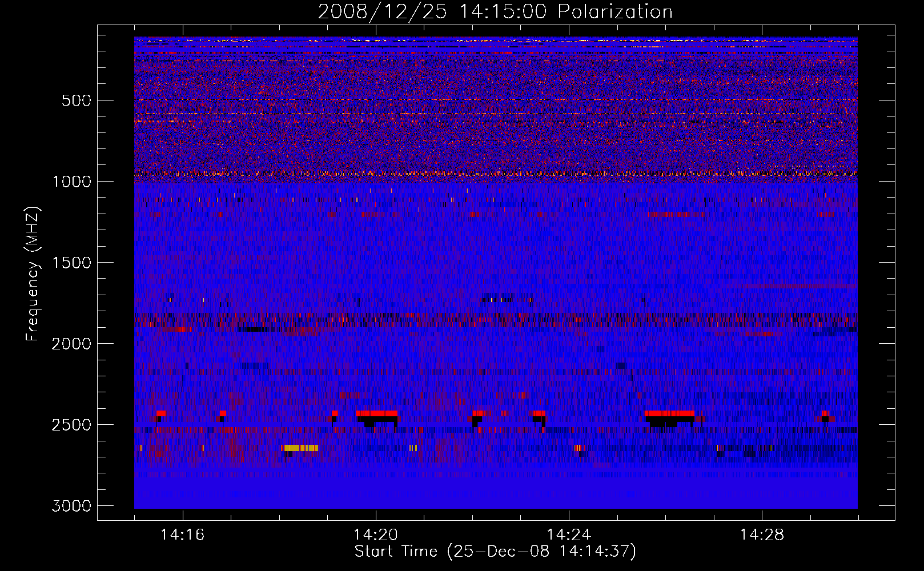This screenshot has width=924, height=571.
Task: Click the 1000 frequency tick label
Action: point(71,182)
